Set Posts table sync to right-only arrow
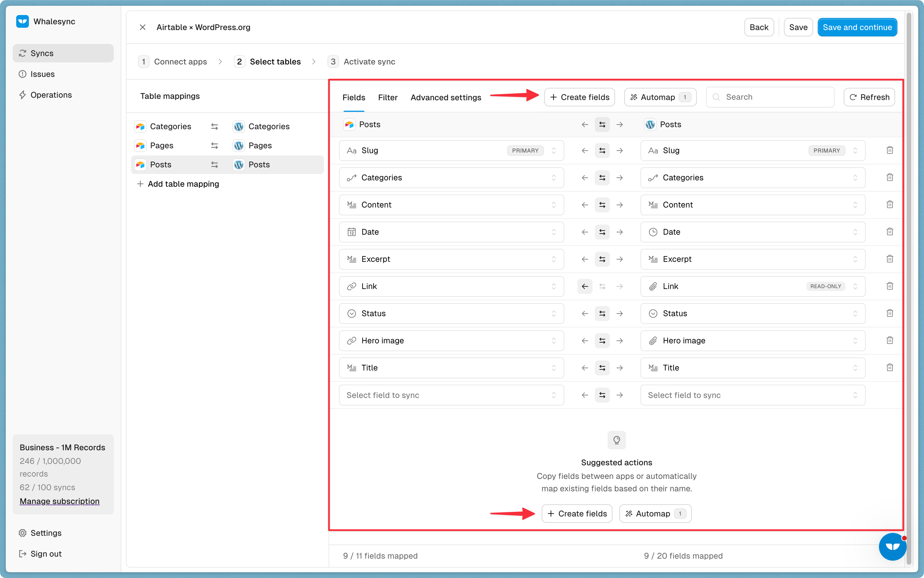 (620, 125)
